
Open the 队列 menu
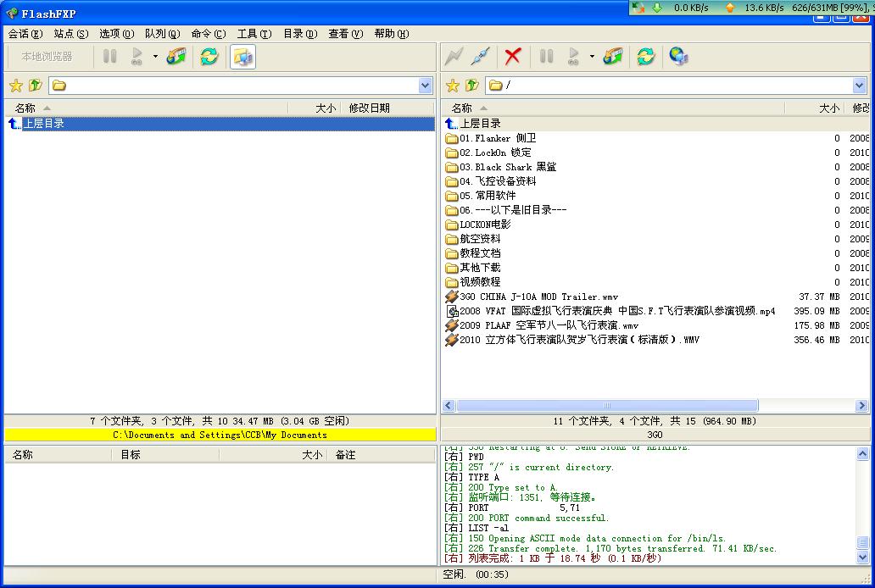[163, 34]
